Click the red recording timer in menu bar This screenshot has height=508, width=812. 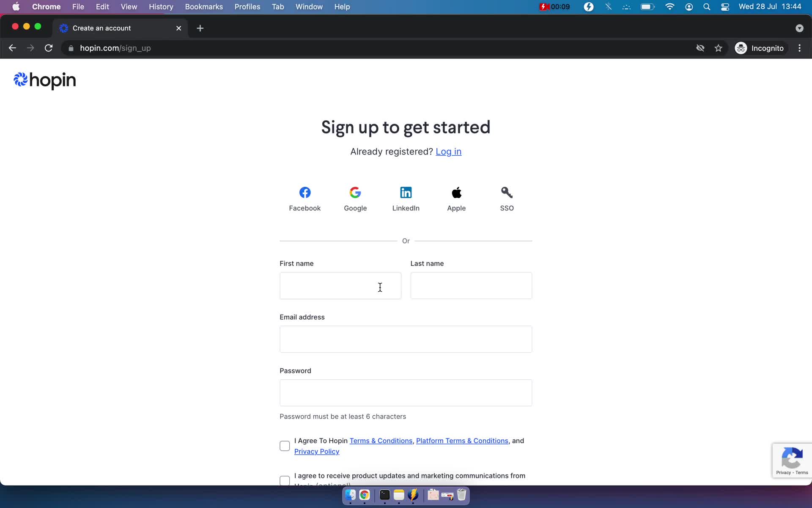point(554,7)
